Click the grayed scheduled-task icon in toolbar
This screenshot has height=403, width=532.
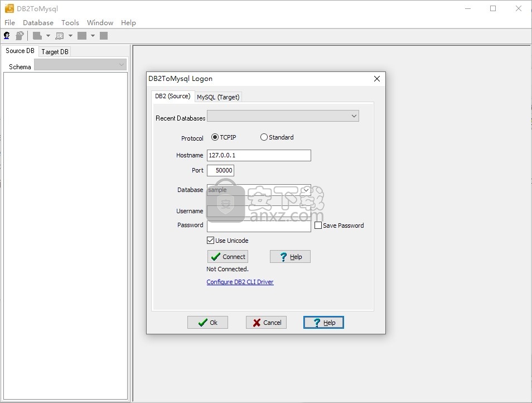tap(59, 36)
